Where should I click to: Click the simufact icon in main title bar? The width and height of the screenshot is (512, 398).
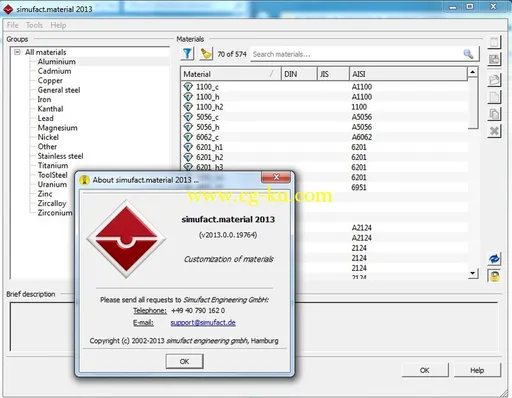(x=8, y=9)
